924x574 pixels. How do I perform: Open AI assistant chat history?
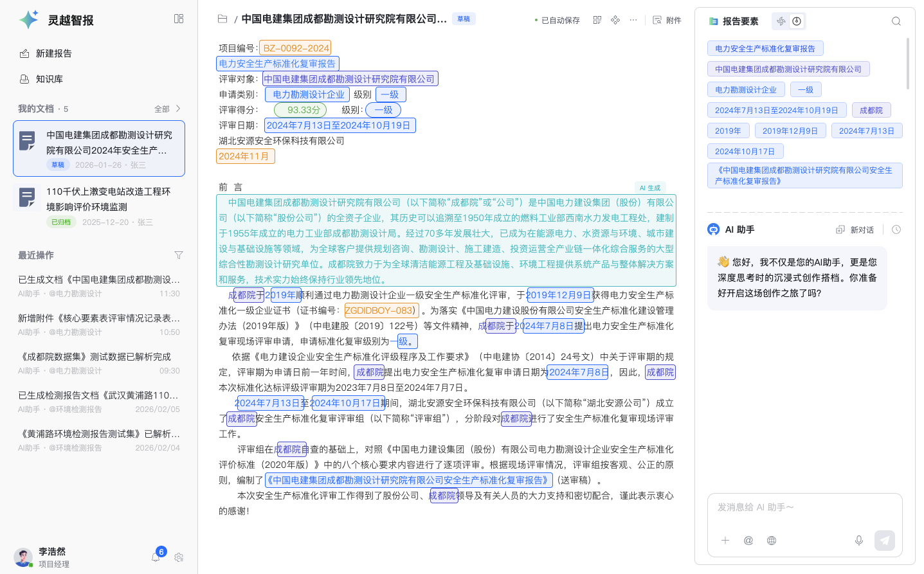click(896, 229)
